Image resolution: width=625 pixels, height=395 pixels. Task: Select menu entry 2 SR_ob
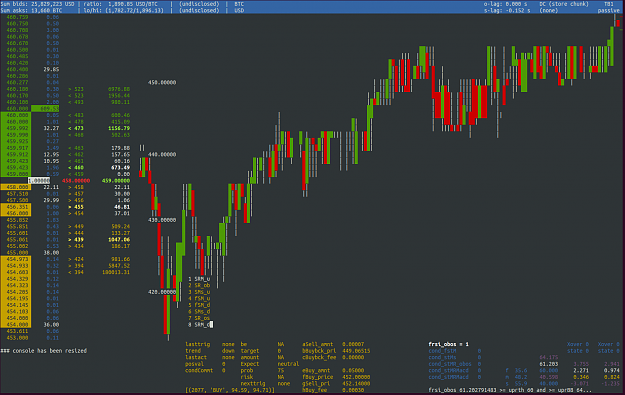click(x=199, y=285)
